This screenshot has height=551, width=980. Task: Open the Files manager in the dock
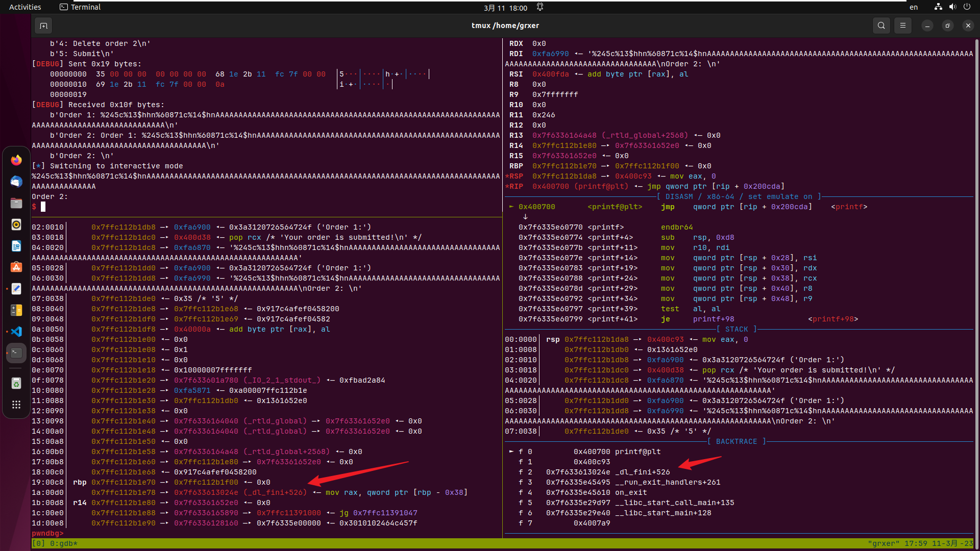click(16, 203)
